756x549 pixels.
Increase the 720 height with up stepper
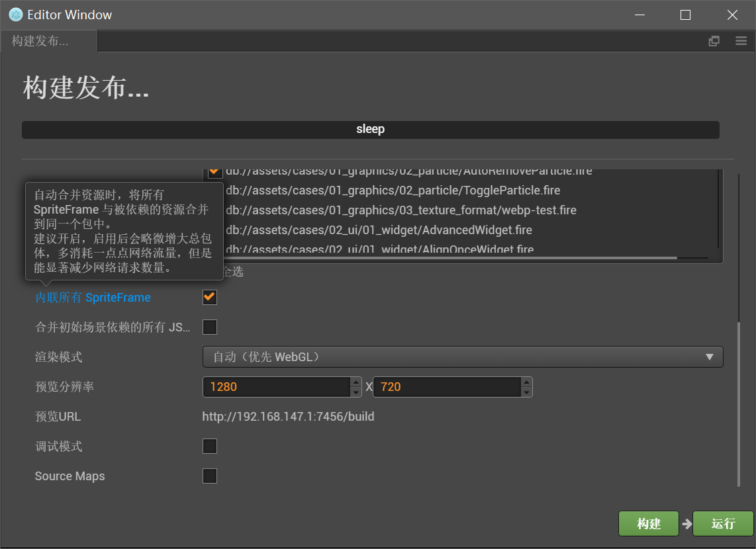point(526,382)
